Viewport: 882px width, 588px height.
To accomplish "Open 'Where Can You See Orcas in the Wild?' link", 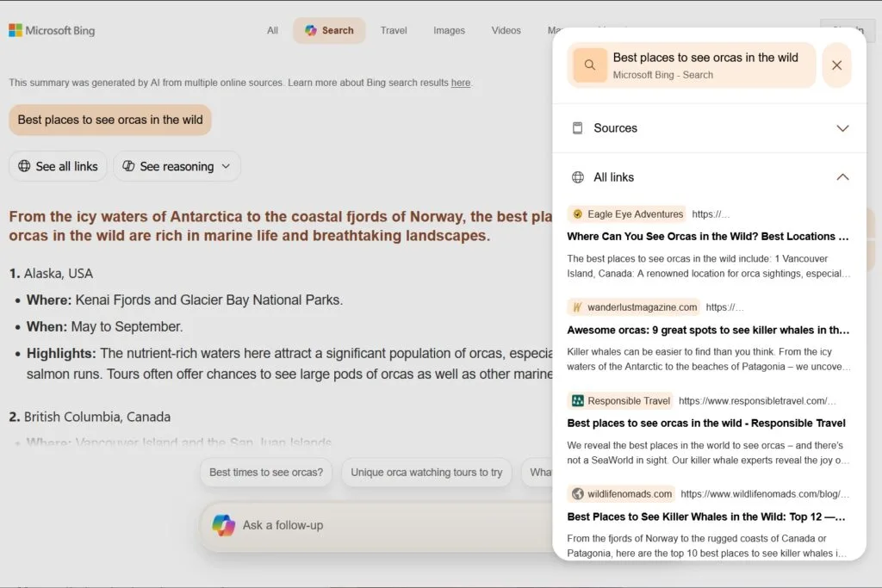I will tap(708, 237).
